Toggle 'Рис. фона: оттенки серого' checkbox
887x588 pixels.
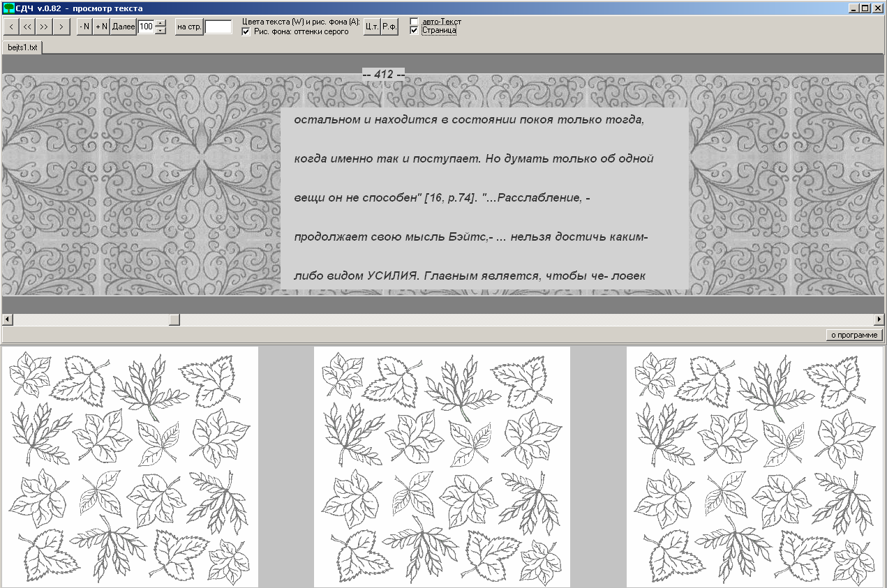pyautogui.click(x=246, y=32)
